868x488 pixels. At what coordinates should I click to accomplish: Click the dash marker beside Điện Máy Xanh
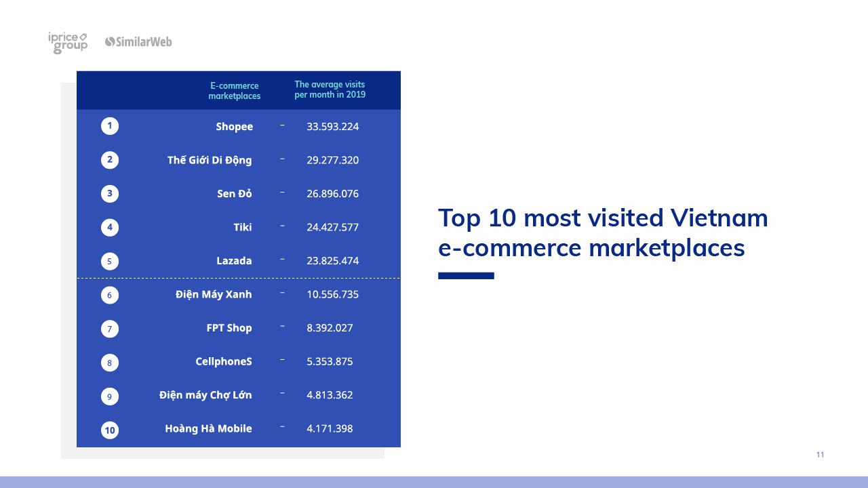tap(282, 293)
